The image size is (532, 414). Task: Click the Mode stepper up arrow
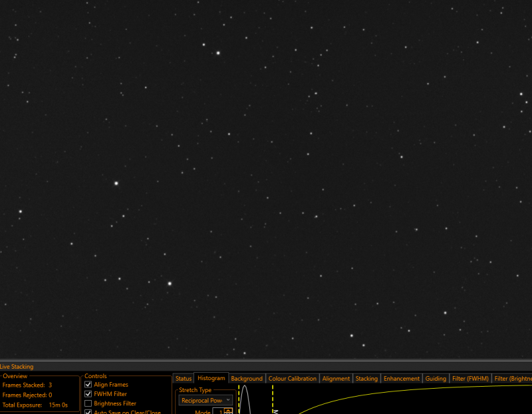click(229, 410)
